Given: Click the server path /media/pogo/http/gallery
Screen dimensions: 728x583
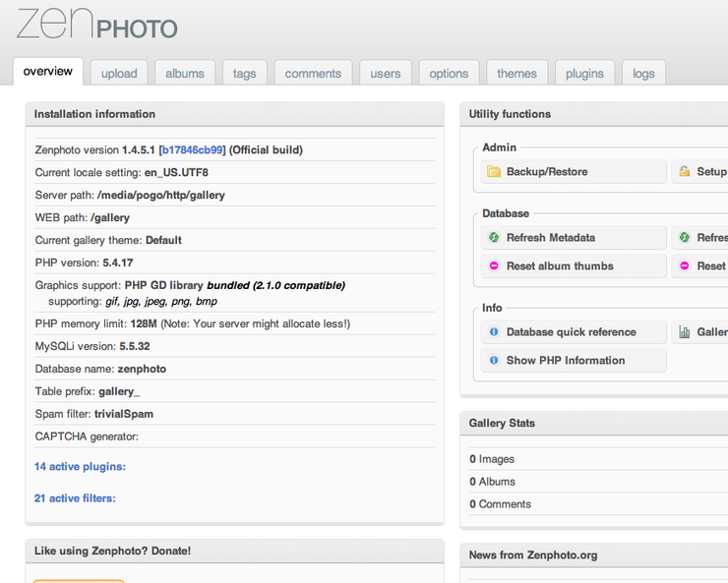Looking at the screenshot, I should (x=160, y=195).
